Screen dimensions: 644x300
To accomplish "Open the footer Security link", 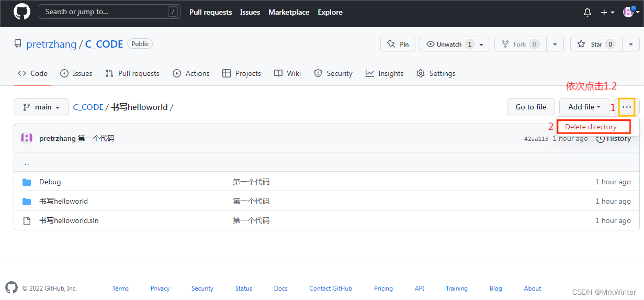I will tap(202, 288).
